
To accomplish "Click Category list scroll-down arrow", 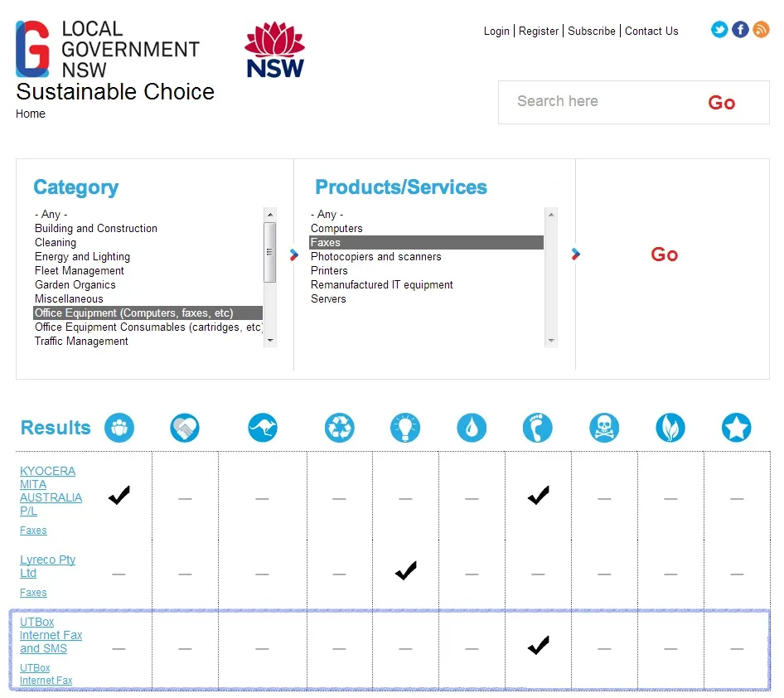I will [270, 341].
